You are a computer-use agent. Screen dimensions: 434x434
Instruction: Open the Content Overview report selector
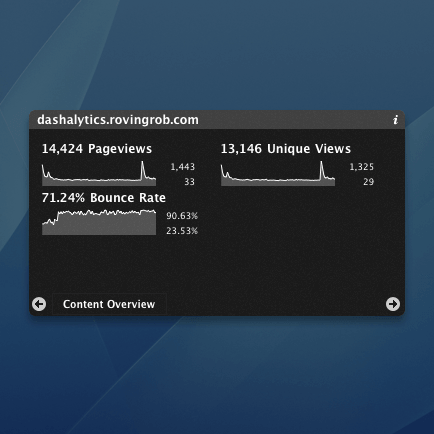pyautogui.click(x=109, y=304)
